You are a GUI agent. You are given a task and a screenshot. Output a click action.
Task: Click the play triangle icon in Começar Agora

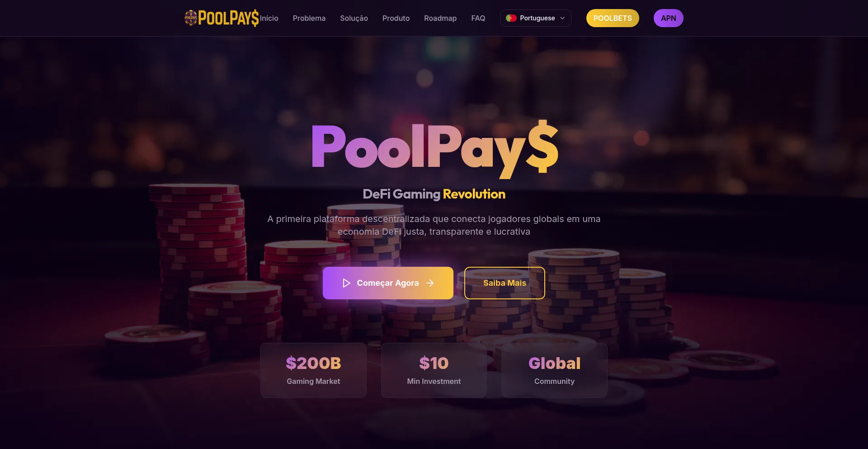tap(346, 283)
